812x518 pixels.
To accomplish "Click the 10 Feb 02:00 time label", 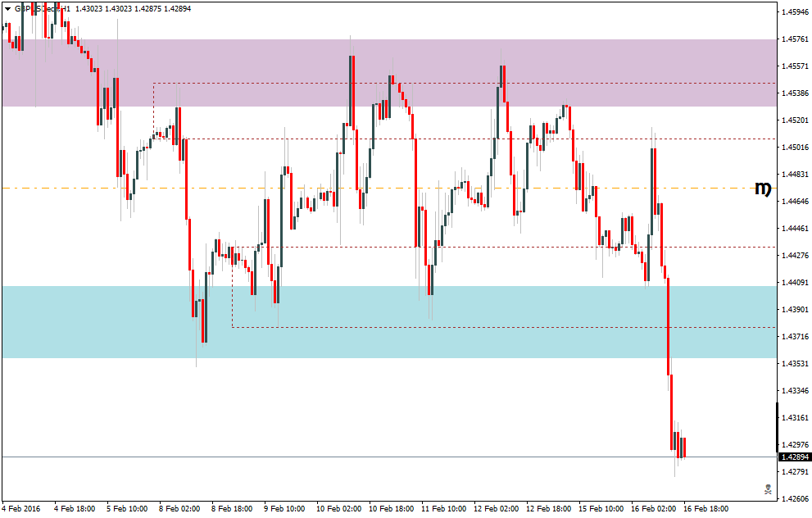I will click(x=338, y=509).
